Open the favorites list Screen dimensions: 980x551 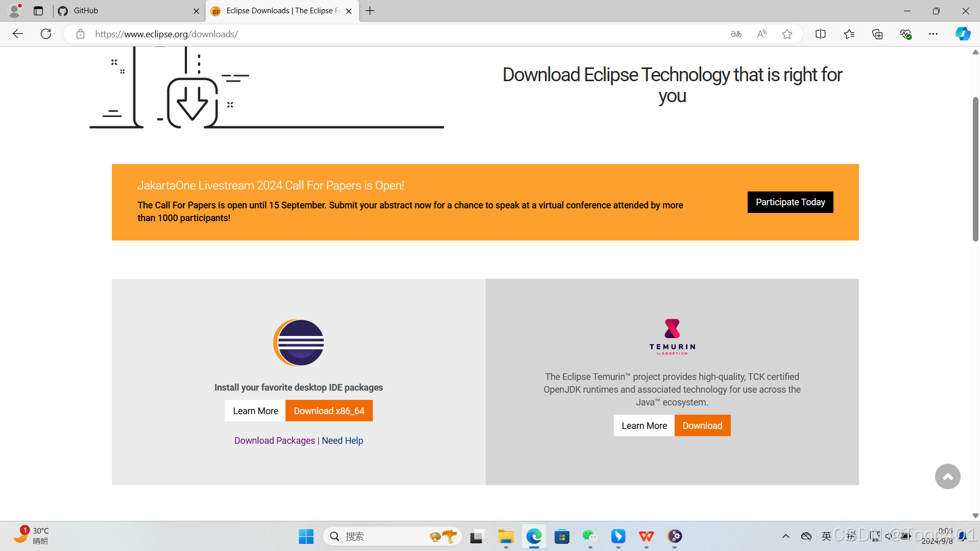pyautogui.click(x=849, y=34)
